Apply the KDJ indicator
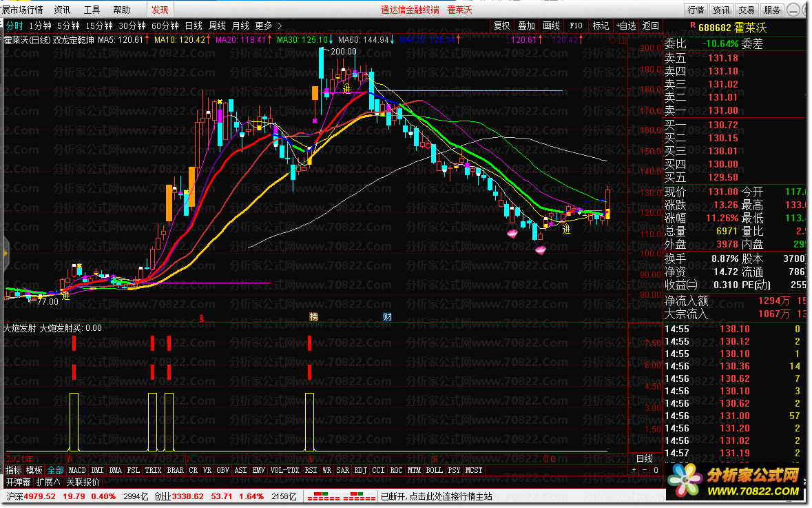This screenshot has width=812, height=508. [360, 470]
